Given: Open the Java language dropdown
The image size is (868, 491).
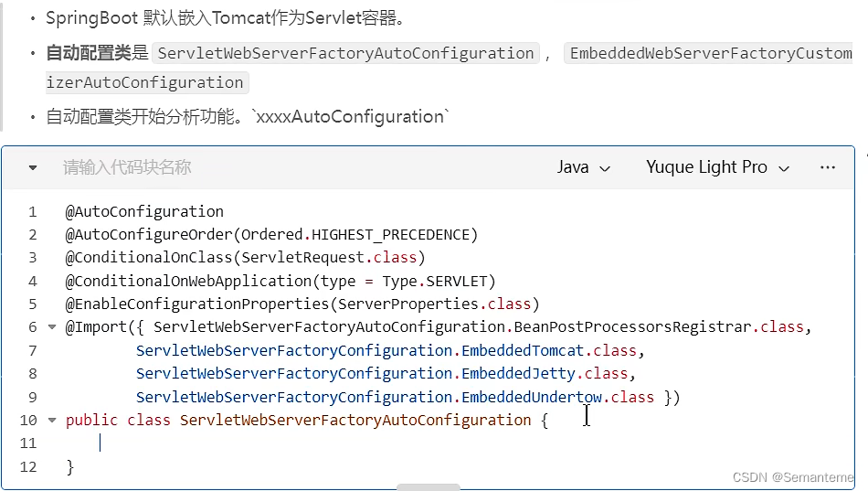Looking at the screenshot, I should point(583,167).
